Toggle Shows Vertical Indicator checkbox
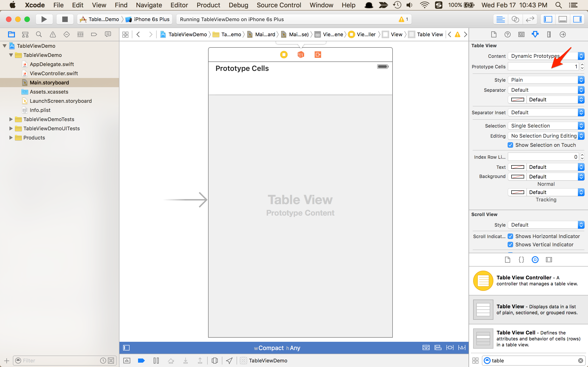The width and height of the screenshot is (588, 367). [x=510, y=245]
